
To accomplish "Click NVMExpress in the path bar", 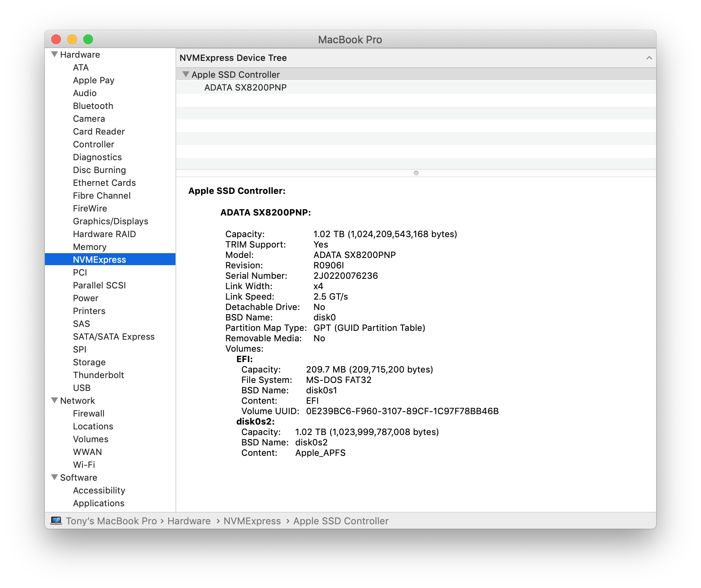I will [252, 521].
